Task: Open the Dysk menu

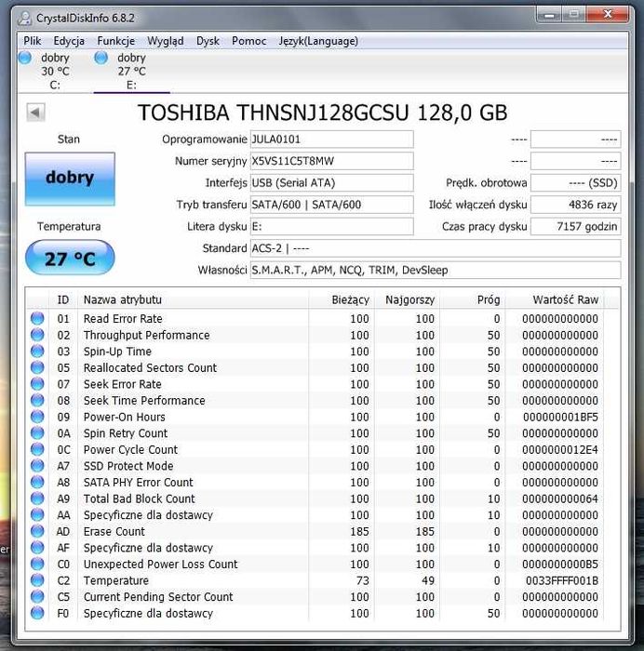Action: tap(208, 41)
